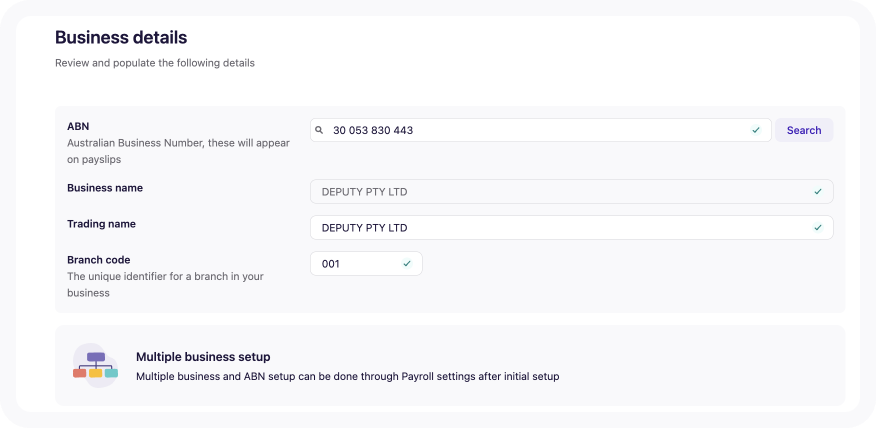Viewport: 876px width, 428px height.
Task: Change the Branch code 001 field
Action: 366,264
